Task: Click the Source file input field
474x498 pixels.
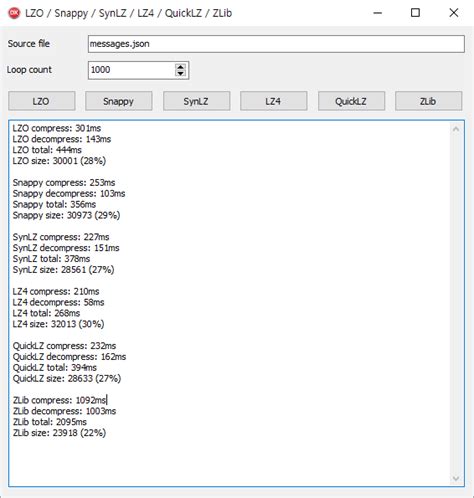Action: click(276, 44)
